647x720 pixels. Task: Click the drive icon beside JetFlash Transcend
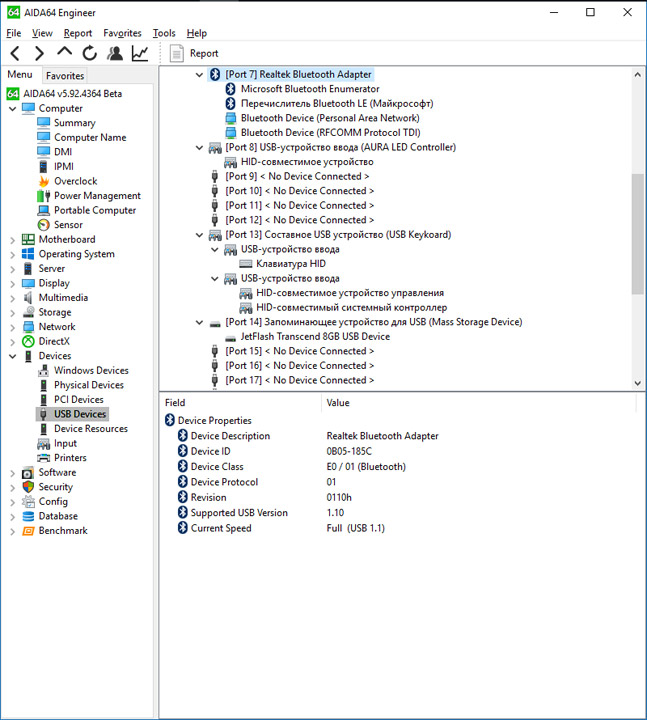pos(231,337)
